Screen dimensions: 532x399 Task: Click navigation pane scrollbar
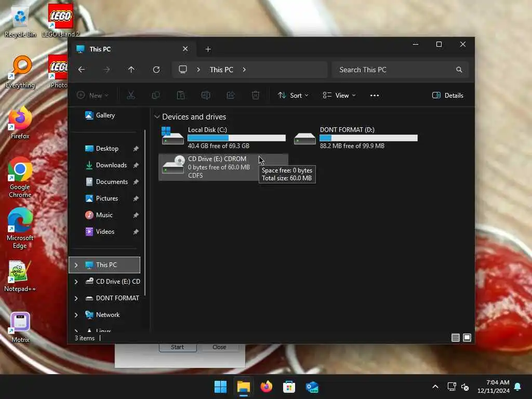pos(145,212)
